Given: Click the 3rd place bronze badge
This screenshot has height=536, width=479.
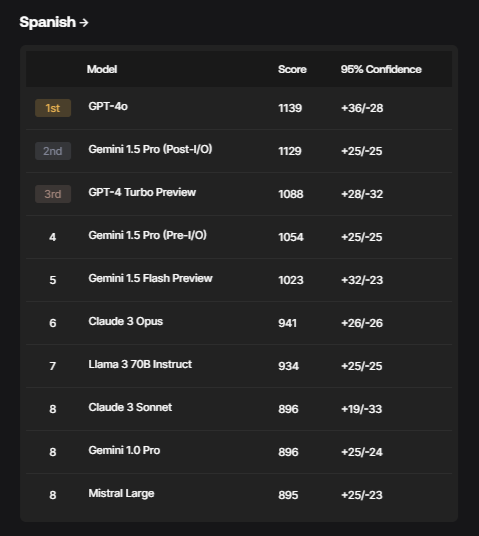Looking at the screenshot, I should (x=53, y=194).
